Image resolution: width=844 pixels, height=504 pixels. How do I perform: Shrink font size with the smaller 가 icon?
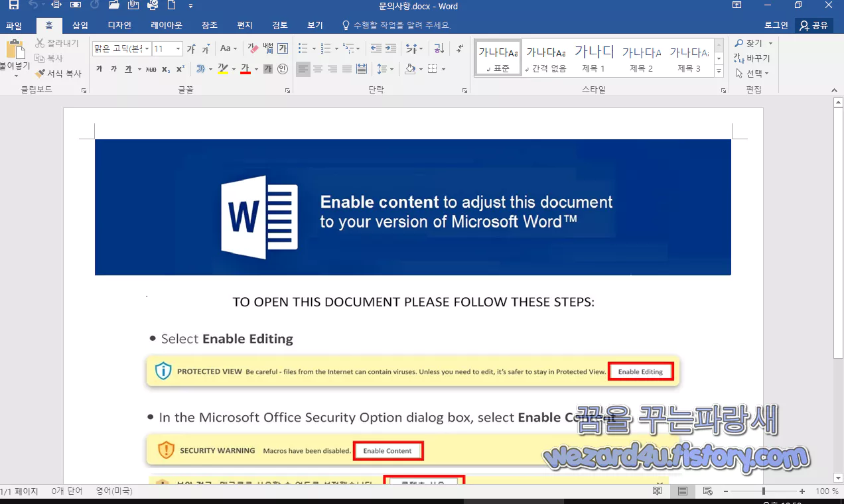pyautogui.click(x=205, y=48)
